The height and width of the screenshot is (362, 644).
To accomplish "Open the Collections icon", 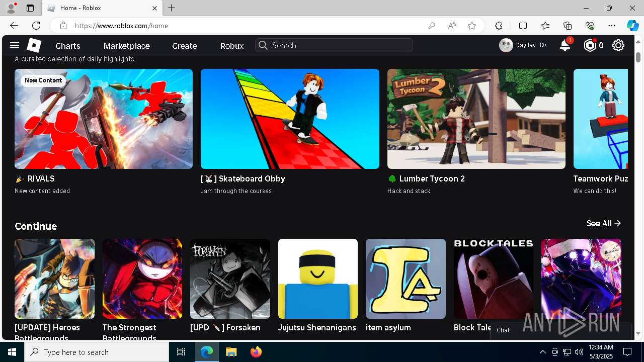I will pyautogui.click(x=568, y=26).
